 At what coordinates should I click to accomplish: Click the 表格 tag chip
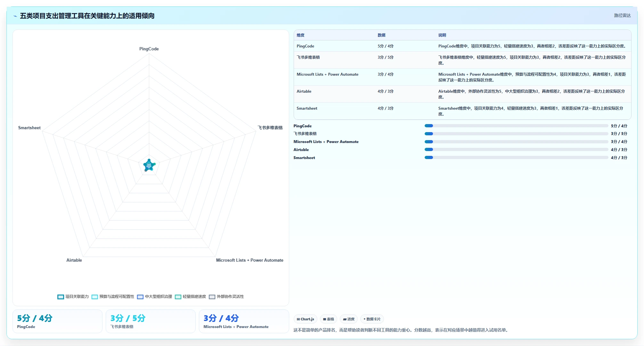click(329, 319)
